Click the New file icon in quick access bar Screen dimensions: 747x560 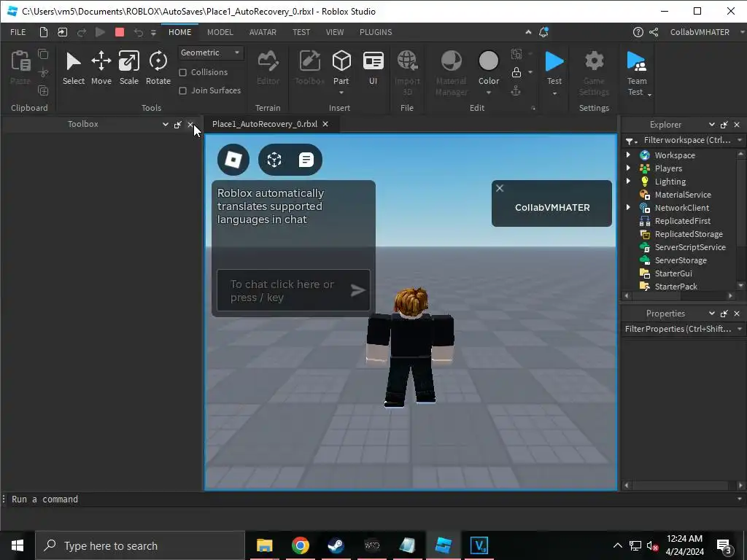tap(43, 32)
